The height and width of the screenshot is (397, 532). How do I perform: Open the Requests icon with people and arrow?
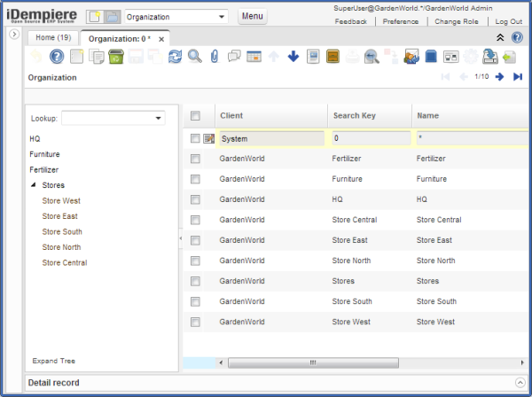click(x=411, y=57)
